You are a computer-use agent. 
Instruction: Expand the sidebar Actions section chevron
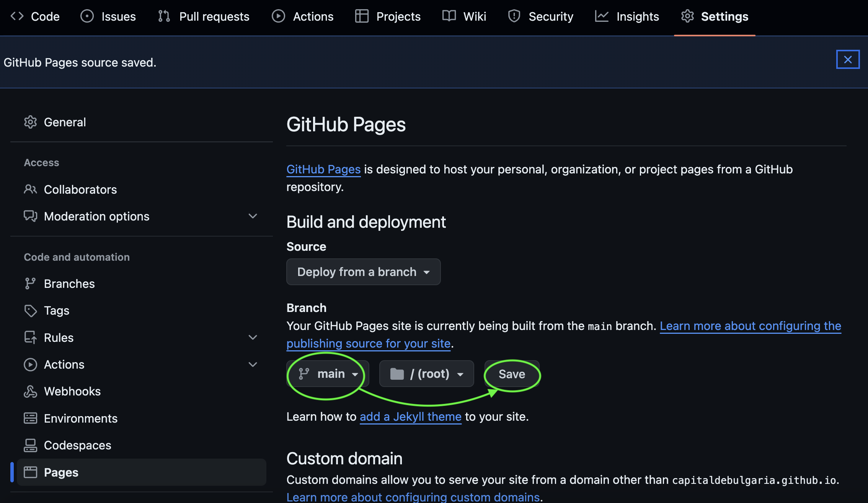tap(253, 364)
